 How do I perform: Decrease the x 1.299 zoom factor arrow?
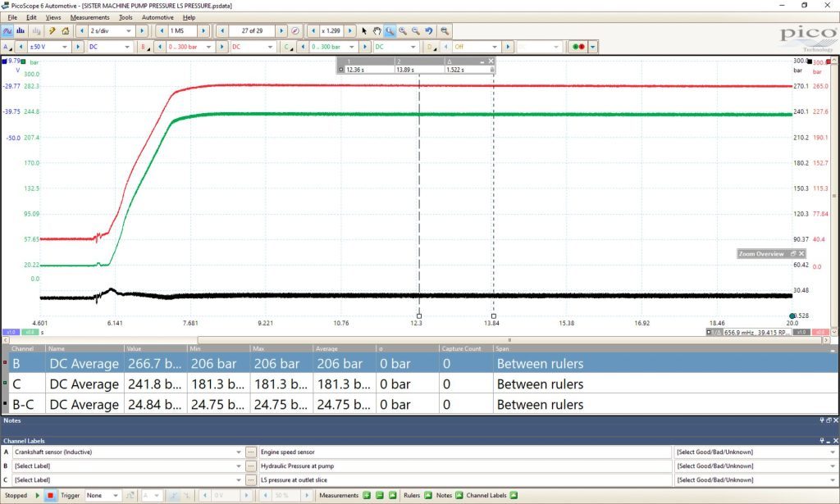313,31
